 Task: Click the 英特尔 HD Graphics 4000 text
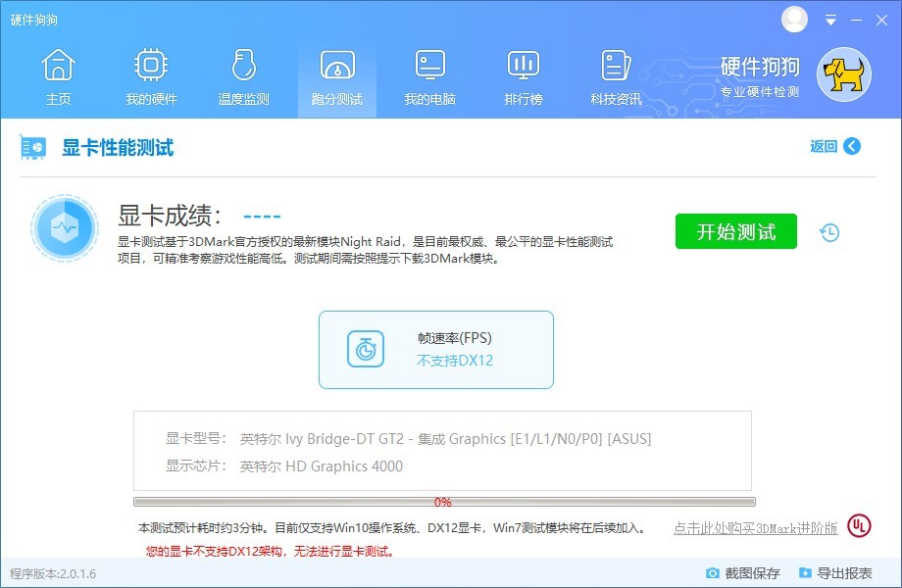click(x=321, y=466)
